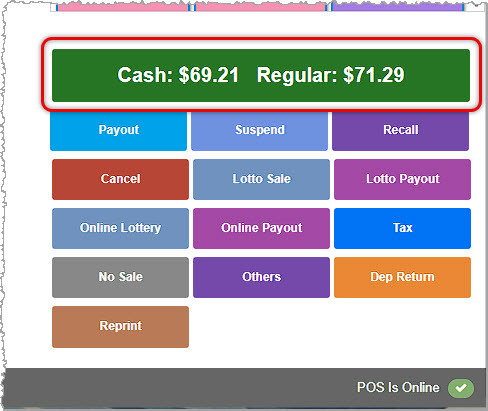Cancel the current sale
Image resolution: width=488 pixels, height=411 pixels.
coord(120,179)
